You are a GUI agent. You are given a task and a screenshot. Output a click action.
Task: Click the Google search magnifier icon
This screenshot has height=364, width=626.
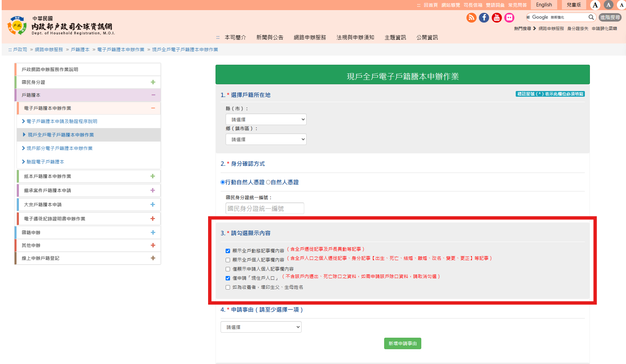pos(591,17)
